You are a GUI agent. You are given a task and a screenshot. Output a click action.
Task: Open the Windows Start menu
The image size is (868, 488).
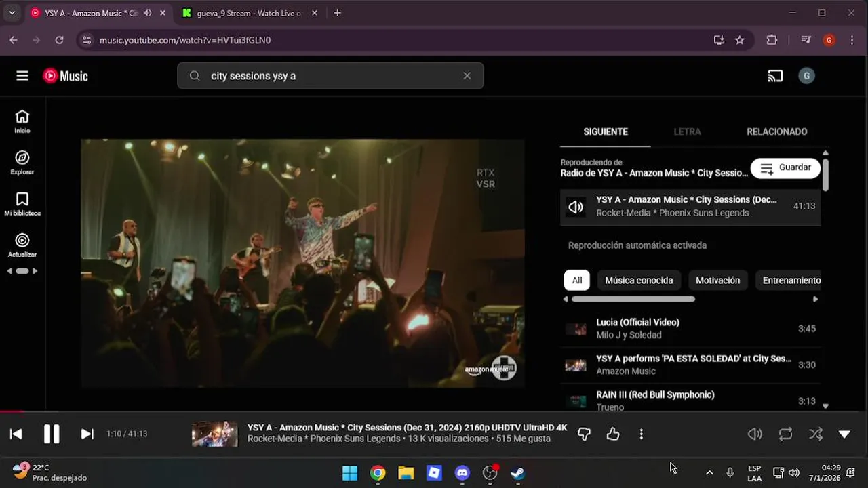point(350,473)
